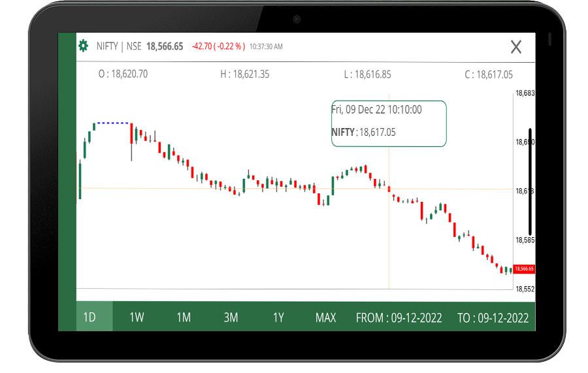Click the tooltip value NIFTY : 18,617.05

click(x=363, y=132)
